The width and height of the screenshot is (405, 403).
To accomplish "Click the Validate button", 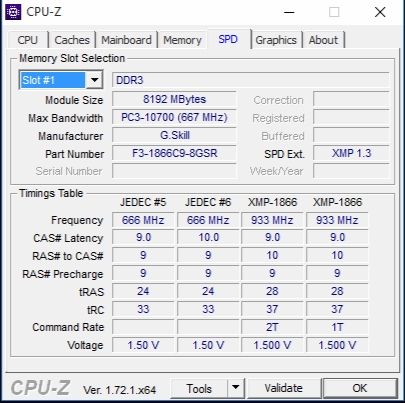I will coord(284,388).
